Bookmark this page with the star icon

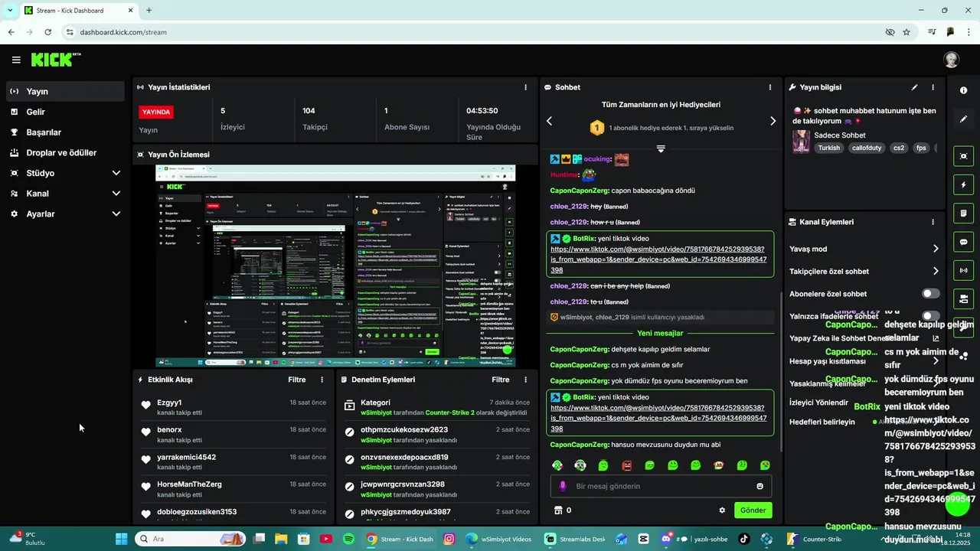point(906,32)
